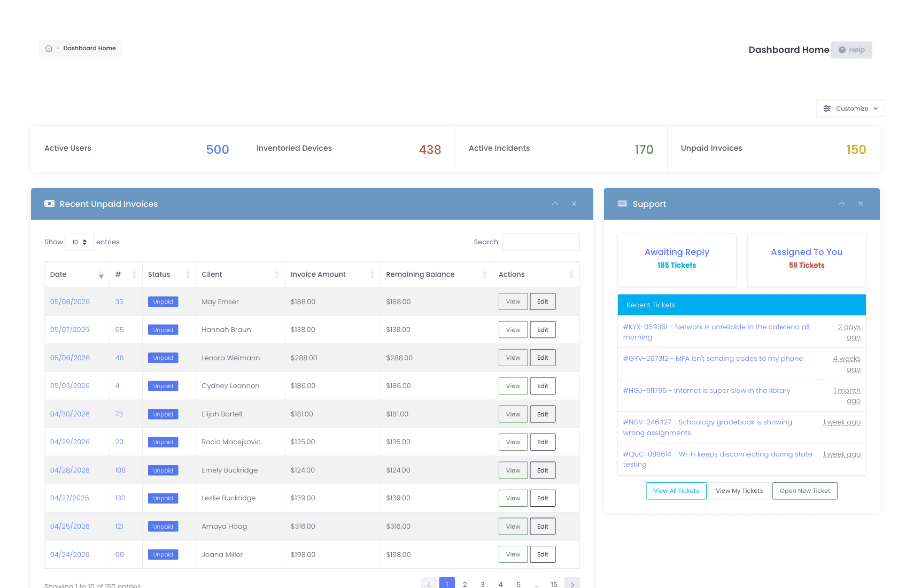Open invoice number 46 link
The image size is (898, 588).
click(x=119, y=358)
